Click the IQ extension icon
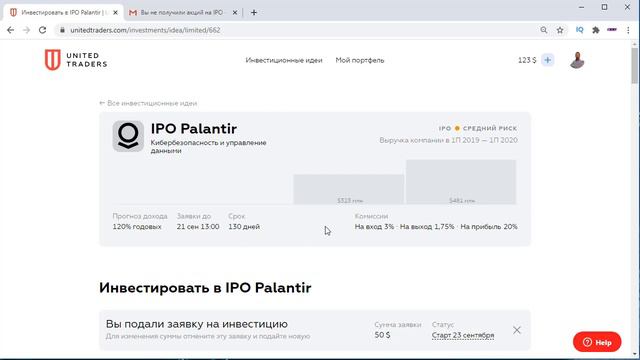This screenshot has height=360, width=640. pyautogui.click(x=580, y=30)
